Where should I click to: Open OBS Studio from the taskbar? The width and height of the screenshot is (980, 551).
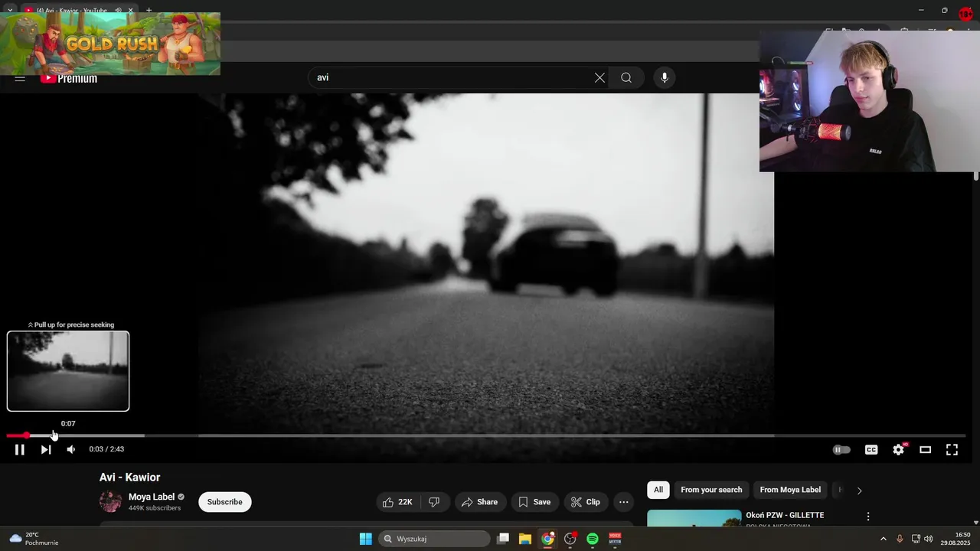(x=570, y=539)
